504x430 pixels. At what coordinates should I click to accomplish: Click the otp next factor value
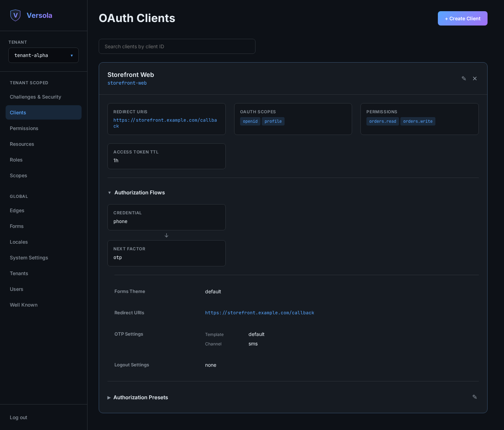(x=118, y=257)
